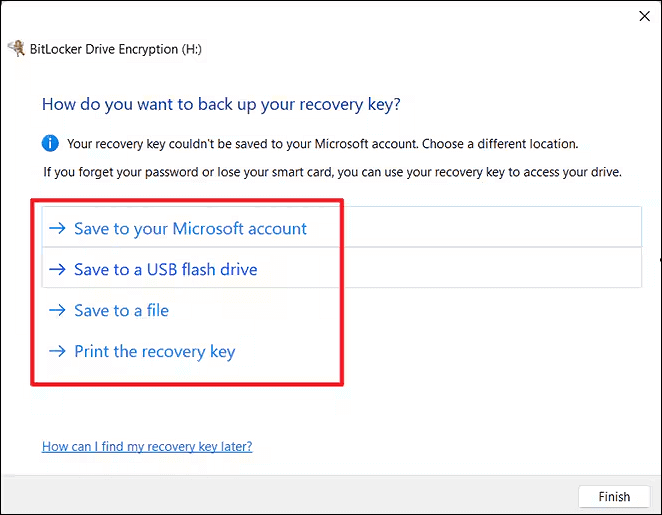This screenshot has width=662, height=515.
Task: Click arrow beside Print the recovery key
Action: (56, 352)
